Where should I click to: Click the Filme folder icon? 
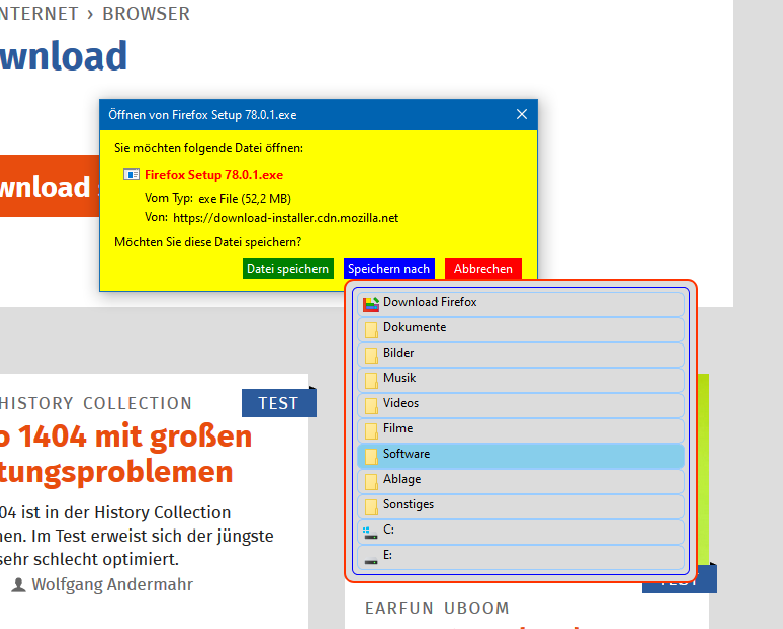(x=371, y=431)
